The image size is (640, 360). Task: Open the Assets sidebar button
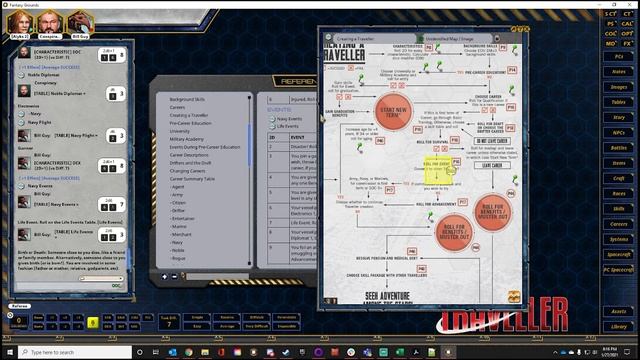tap(619, 311)
